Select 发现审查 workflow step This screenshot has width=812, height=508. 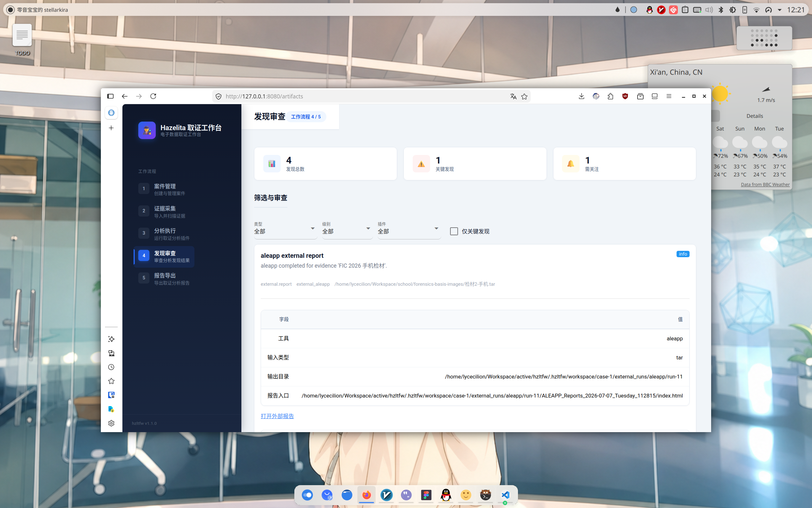click(164, 257)
